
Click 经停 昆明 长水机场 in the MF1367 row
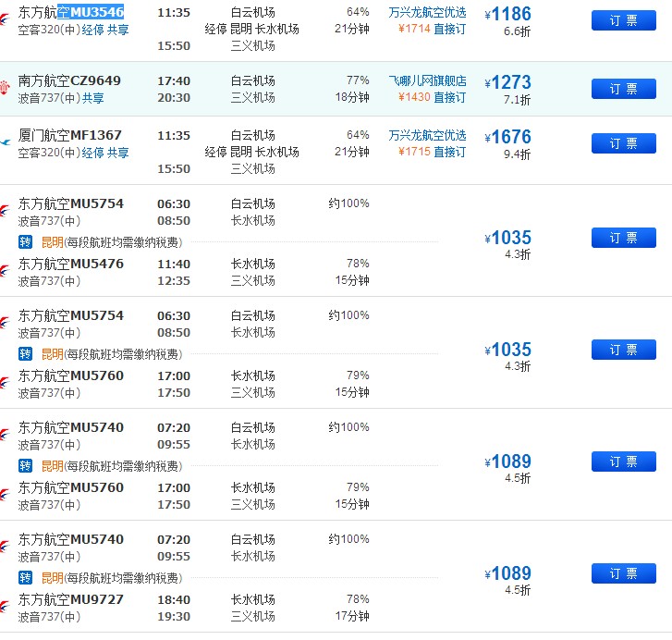tap(252, 153)
